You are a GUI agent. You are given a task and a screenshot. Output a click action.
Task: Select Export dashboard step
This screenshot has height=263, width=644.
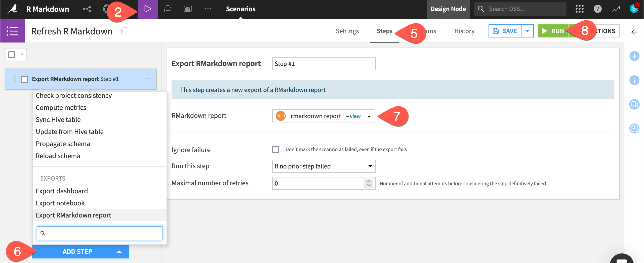[62, 191]
